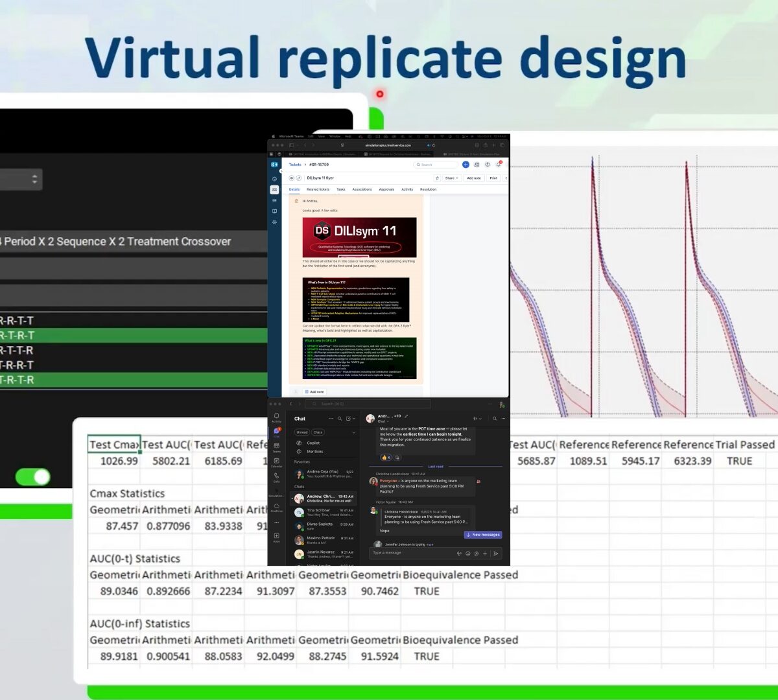Switch to the Related tickets tab
Image resolution: width=778 pixels, height=700 pixels.
318,189
